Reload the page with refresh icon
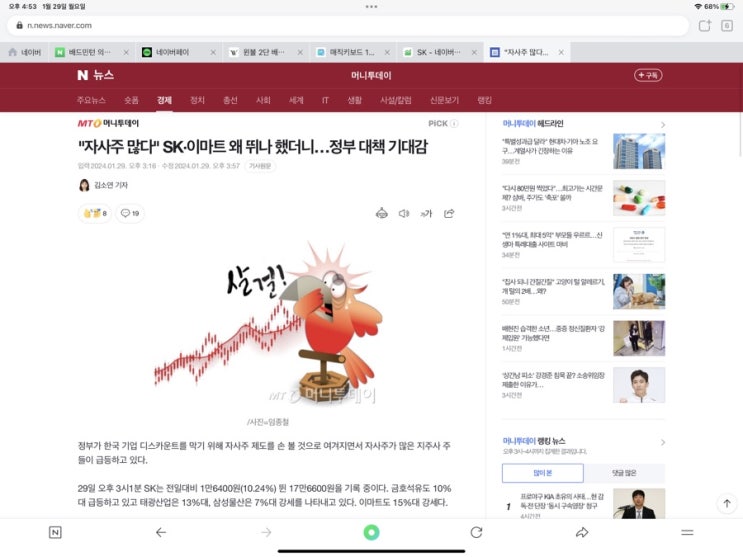The width and height of the screenshot is (743, 557). coord(477,532)
